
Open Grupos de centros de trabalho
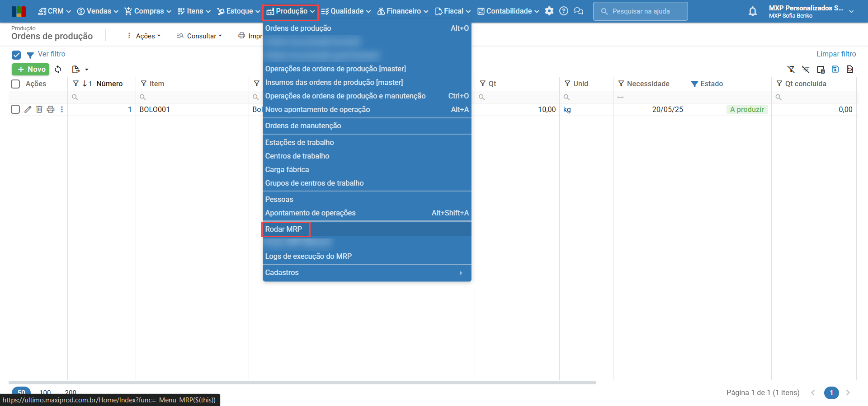(x=367, y=183)
